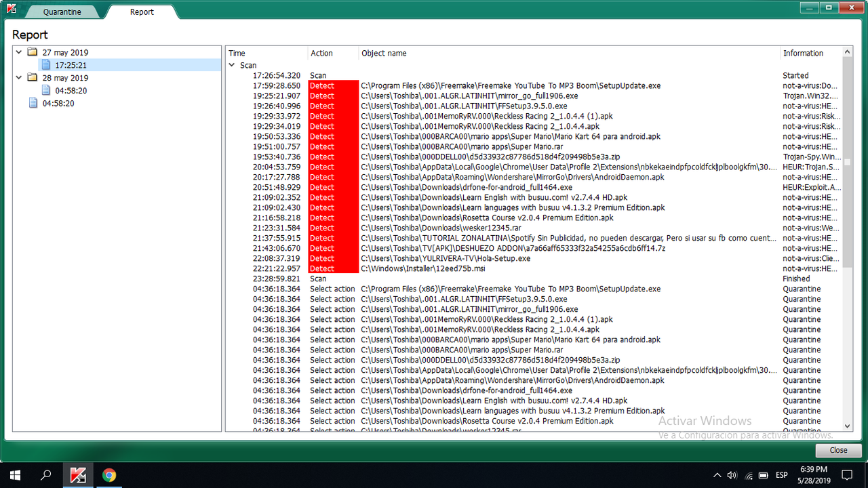Show hidden system tray icons

tap(717, 475)
